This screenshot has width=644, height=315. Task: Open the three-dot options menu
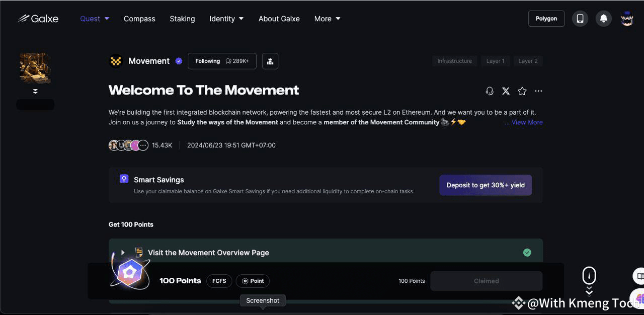(538, 91)
